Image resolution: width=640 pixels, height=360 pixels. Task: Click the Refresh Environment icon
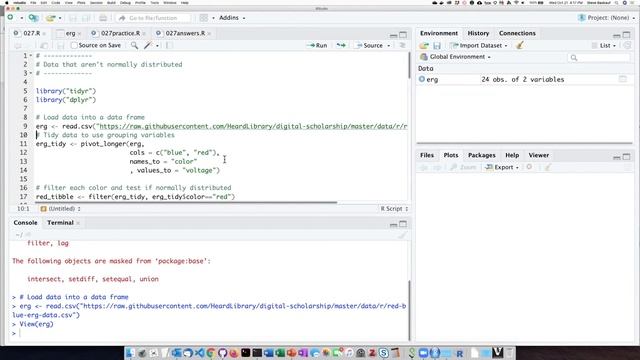tap(627, 45)
